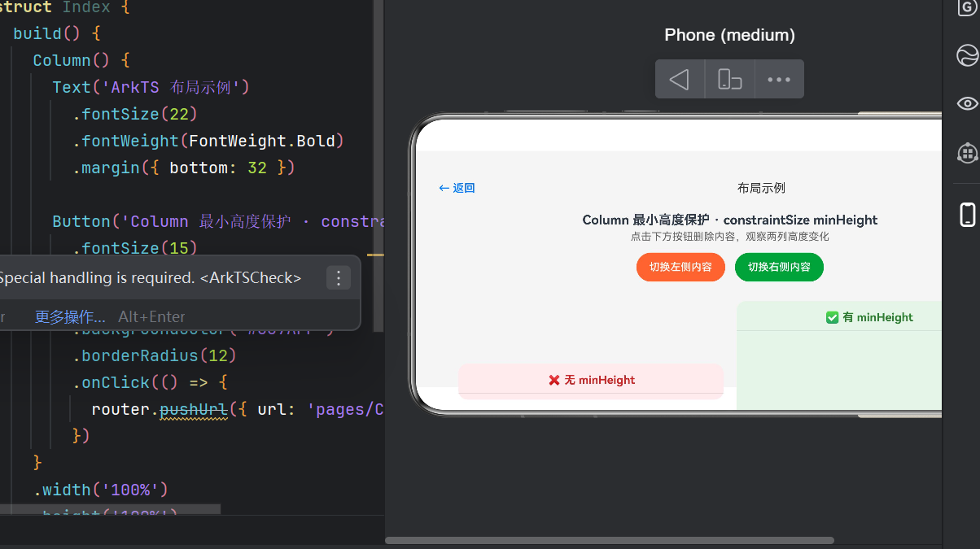Click the 点击下方按钮删除内容 subtitle text
Image resolution: width=980 pixels, height=549 pixels.
point(730,237)
